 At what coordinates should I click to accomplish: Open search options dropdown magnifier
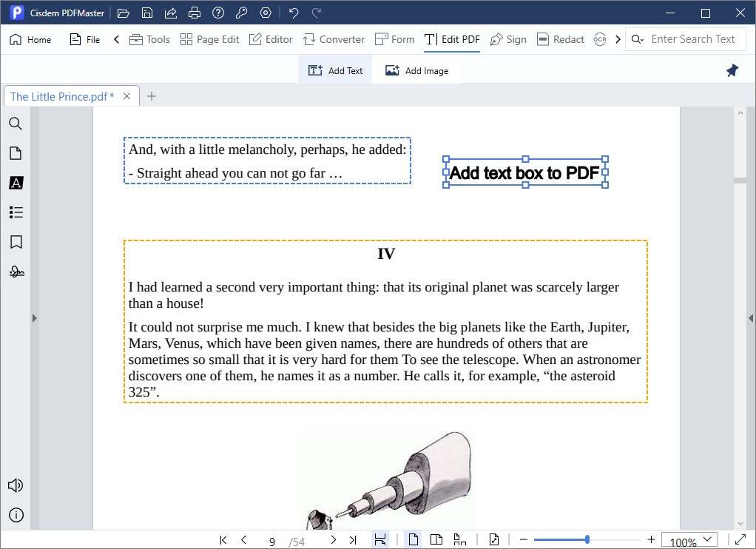638,39
